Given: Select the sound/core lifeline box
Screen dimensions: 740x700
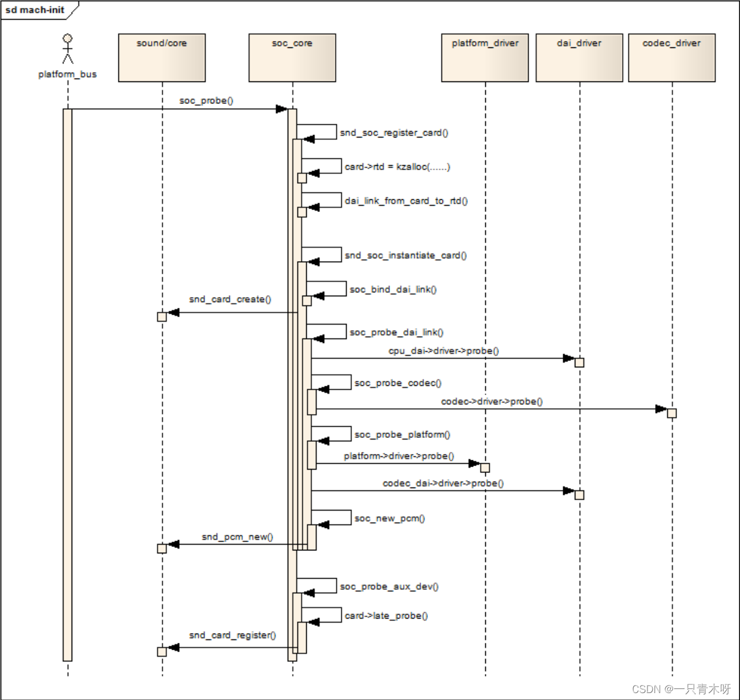Looking at the screenshot, I should pyautogui.click(x=162, y=57).
